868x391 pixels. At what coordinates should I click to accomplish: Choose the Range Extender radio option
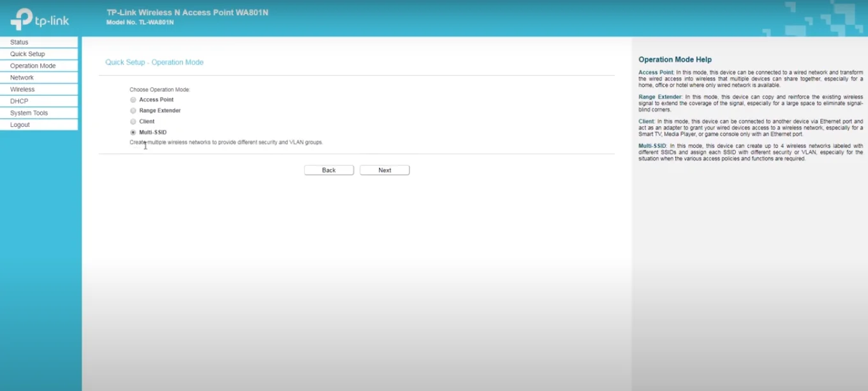coord(133,111)
